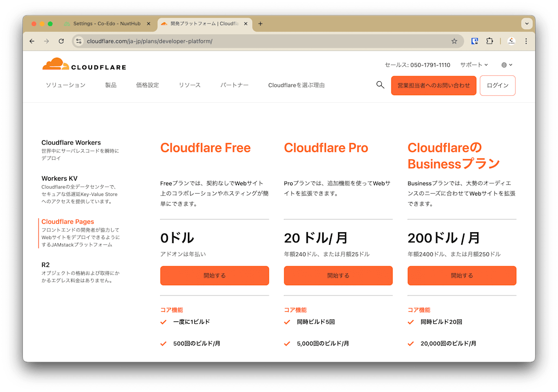
Task: Click 開始する under Cloudflare Free
Action: 214,275
